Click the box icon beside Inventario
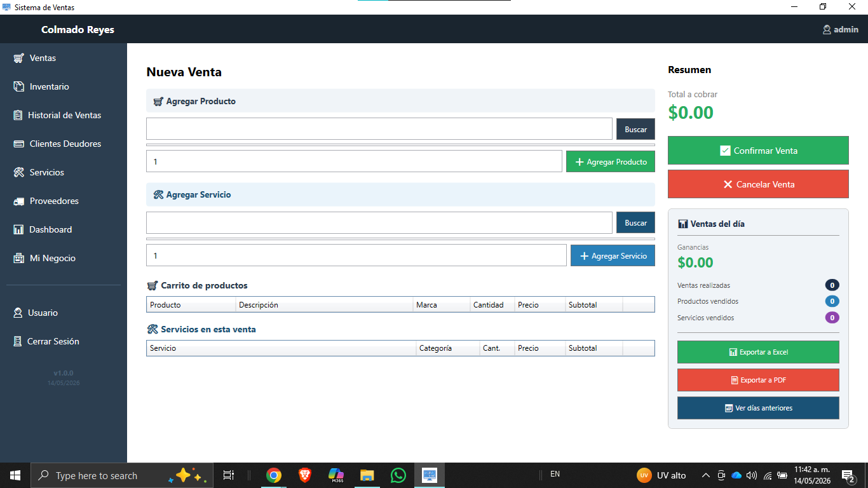 tap(19, 86)
